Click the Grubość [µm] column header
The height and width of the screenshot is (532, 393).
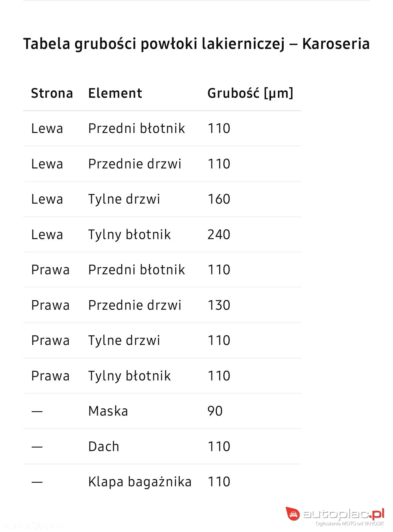(250, 93)
